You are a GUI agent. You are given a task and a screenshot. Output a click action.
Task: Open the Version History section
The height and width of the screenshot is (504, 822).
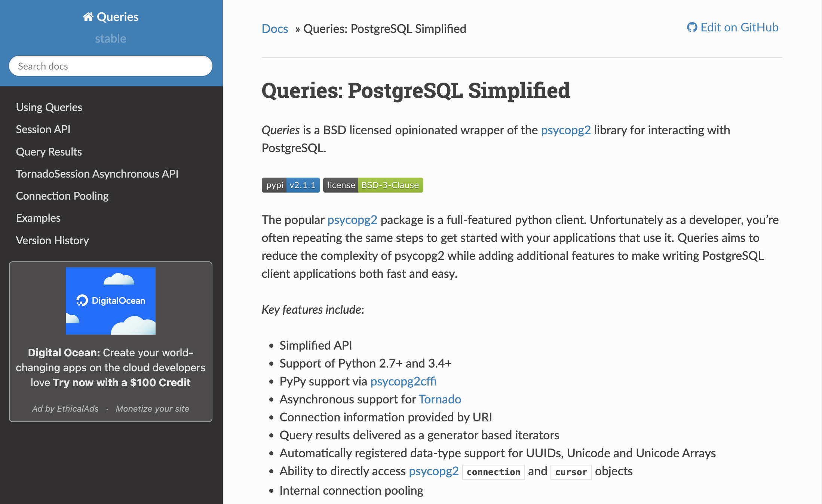[x=52, y=239]
